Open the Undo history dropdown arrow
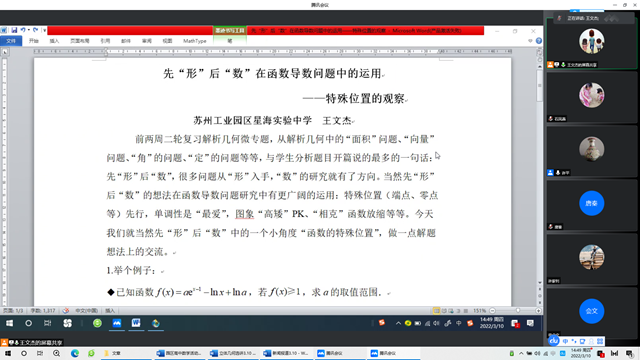 (x=29, y=30)
